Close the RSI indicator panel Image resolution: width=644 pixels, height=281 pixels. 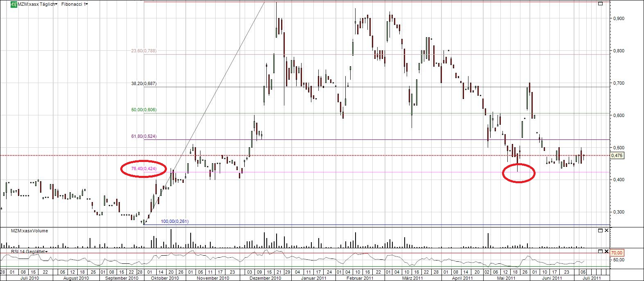pos(606,251)
